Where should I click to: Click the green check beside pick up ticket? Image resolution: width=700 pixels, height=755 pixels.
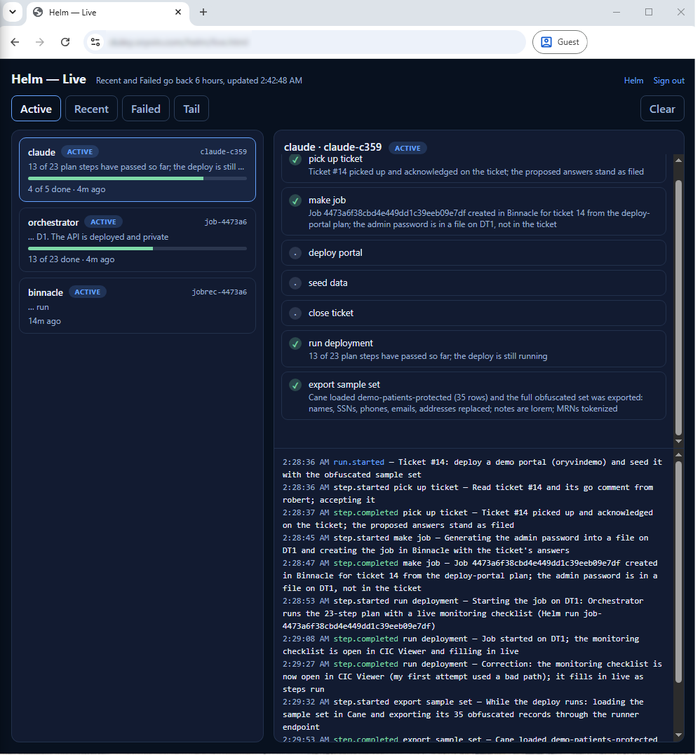295,160
